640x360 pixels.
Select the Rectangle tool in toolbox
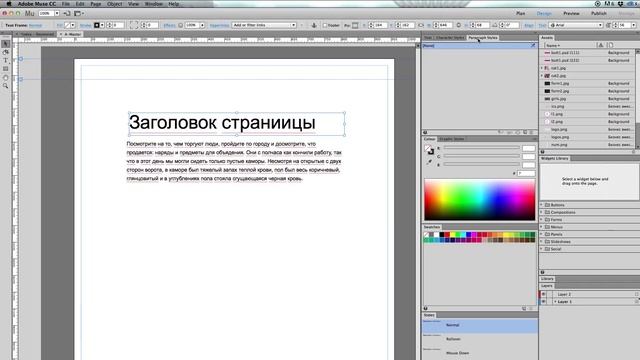pyautogui.click(x=5, y=69)
